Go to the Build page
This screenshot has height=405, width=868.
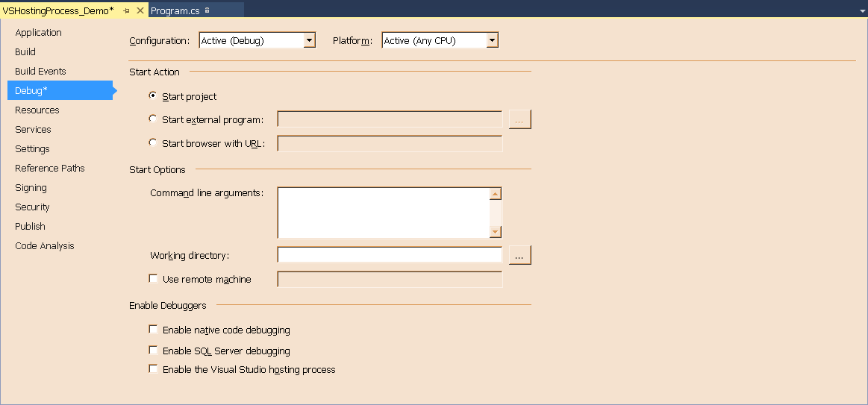point(25,52)
